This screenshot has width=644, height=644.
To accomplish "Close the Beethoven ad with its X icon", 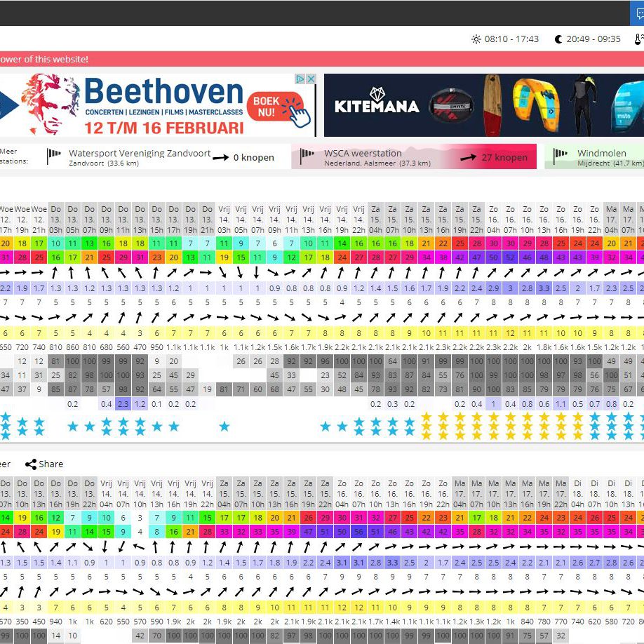I will 310,79.
